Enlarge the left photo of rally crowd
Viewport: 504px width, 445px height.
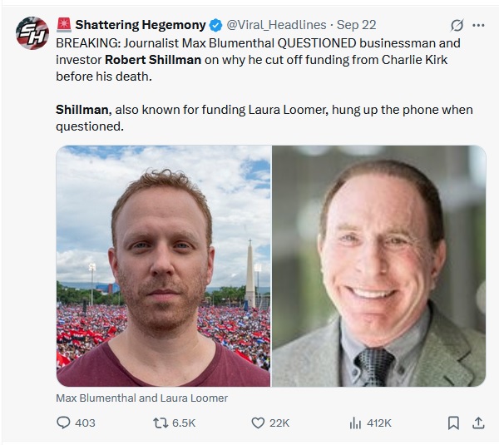[x=163, y=266]
